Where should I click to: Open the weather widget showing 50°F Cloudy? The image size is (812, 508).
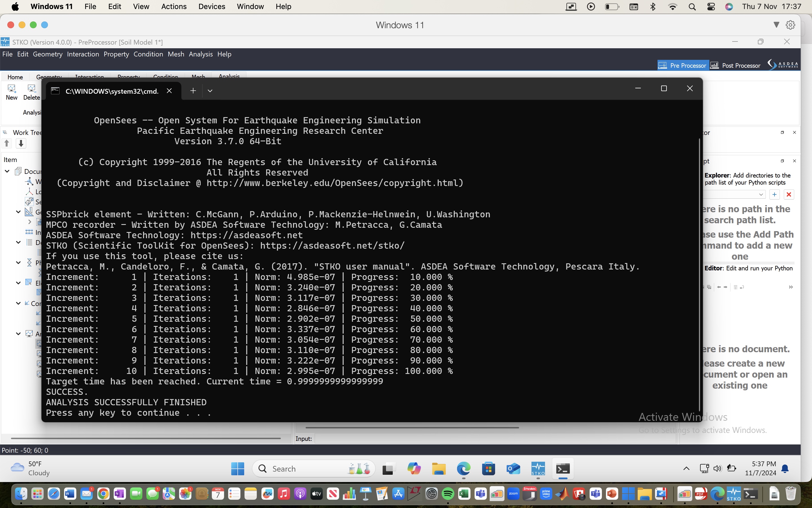(x=30, y=468)
